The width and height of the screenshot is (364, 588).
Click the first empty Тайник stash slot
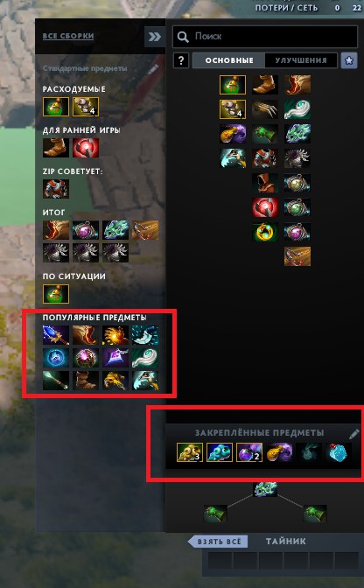[220, 561]
